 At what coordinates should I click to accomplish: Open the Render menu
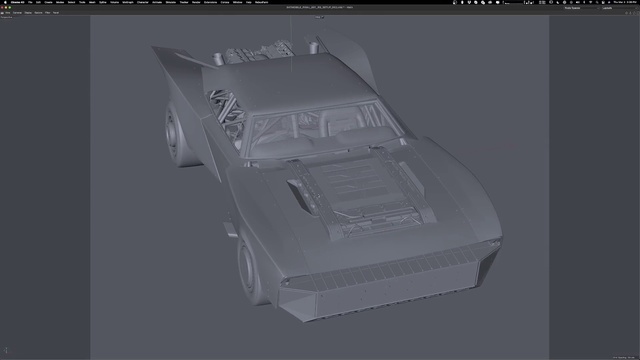point(196,2)
